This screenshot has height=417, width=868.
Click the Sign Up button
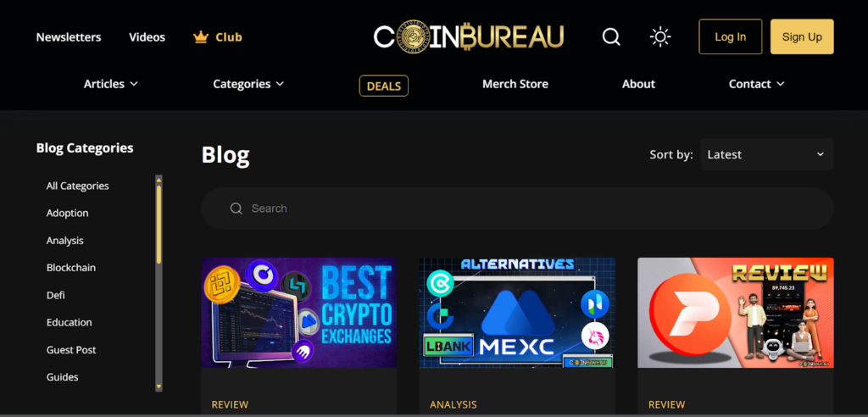point(802,36)
